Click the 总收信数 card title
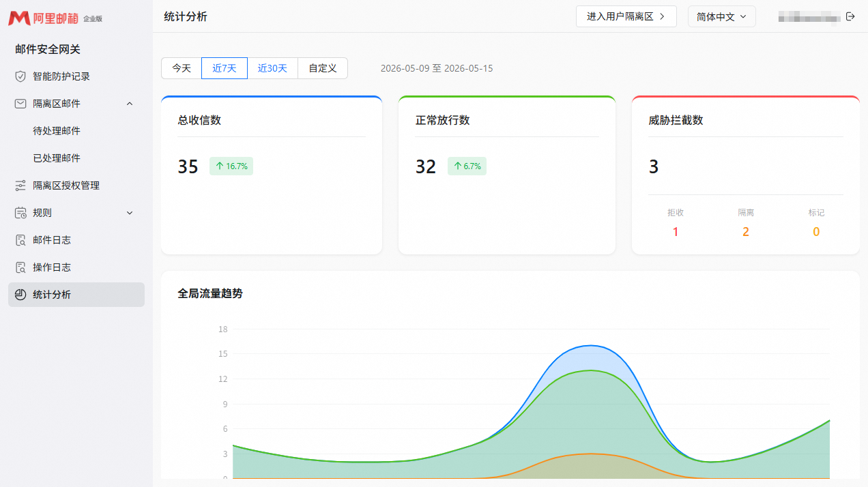 [199, 120]
